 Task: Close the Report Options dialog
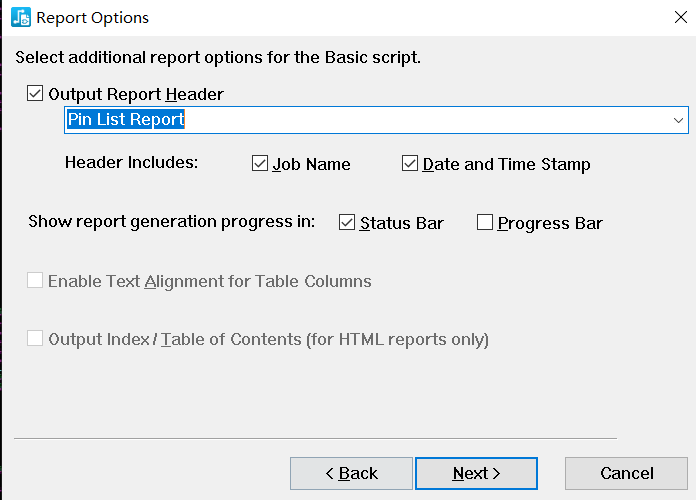click(x=680, y=17)
